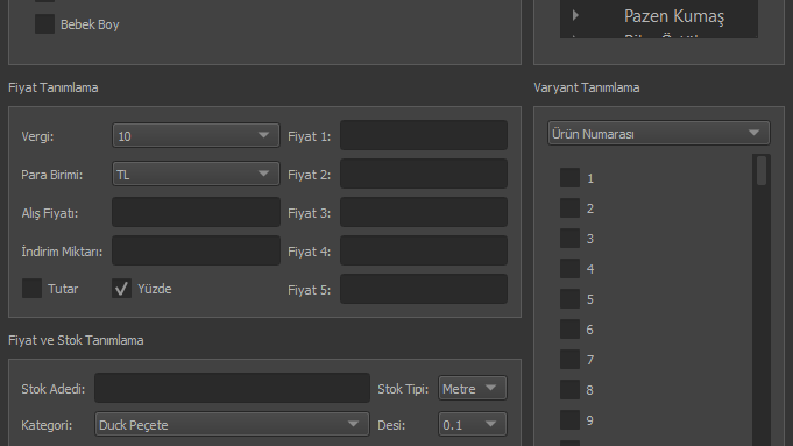This screenshot has height=446, width=793.
Task: Open the Stok Tipi Metre dropdown
Action: coord(473,388)
